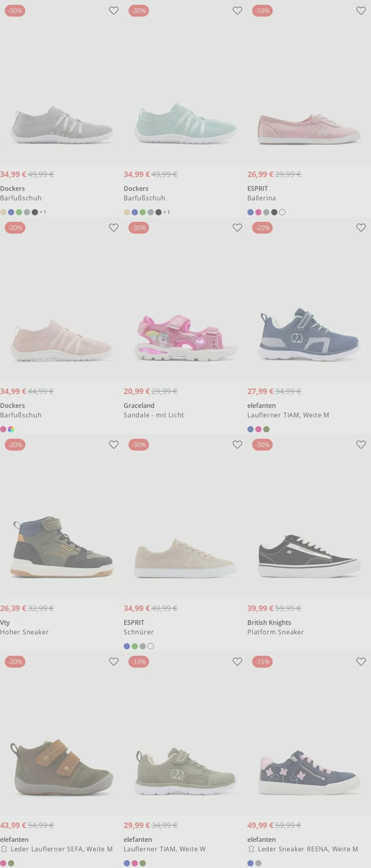Add Leder Sneaker REENA to wishlist
Screen dimensions: 371x868
click(x=361, y=662)
